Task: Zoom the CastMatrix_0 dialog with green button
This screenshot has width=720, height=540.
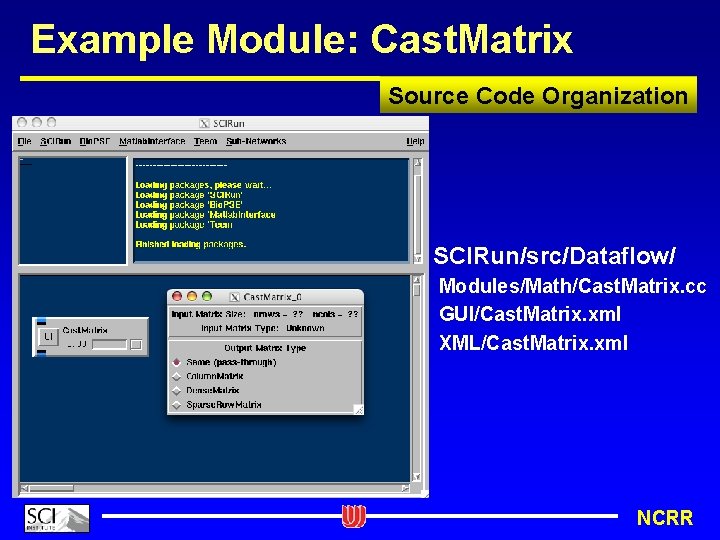Action: click(207, 297)
